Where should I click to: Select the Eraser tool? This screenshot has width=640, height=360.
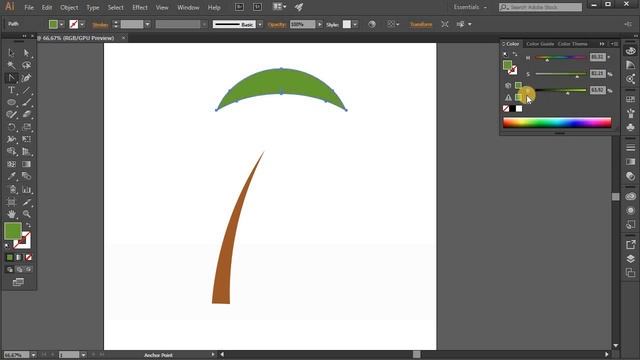[27, 115]
